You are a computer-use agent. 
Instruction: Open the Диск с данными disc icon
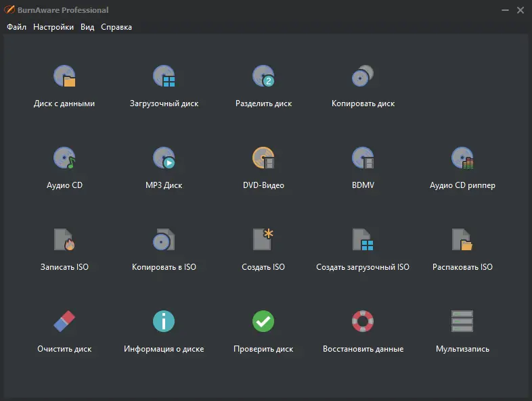64,76
